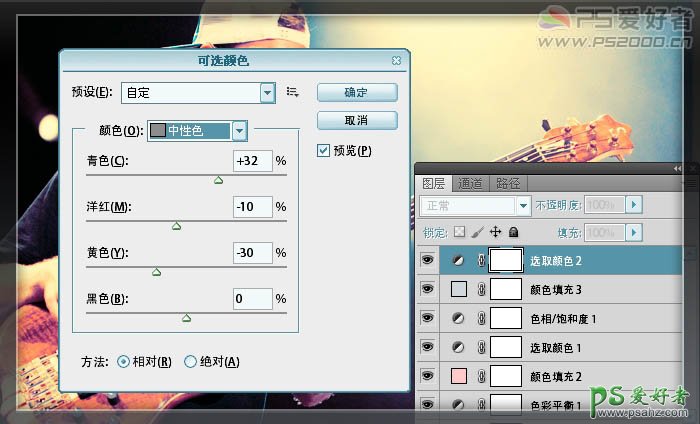Open the 预设 preset dropdown
Viewport: 700px width, 424px height.
[267, 93]
